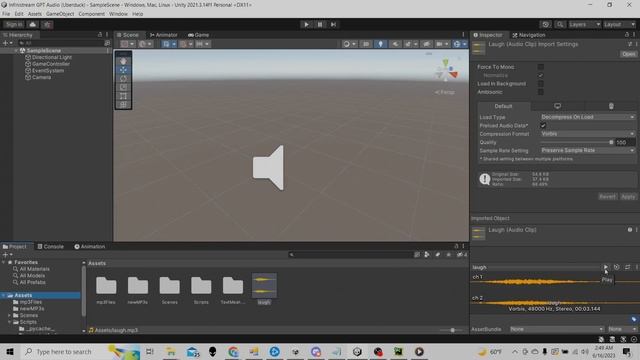The height and width of the screenshot is (360, 640).
Task: Select the Move tool in Scene
Action: (x=123, y=70)
